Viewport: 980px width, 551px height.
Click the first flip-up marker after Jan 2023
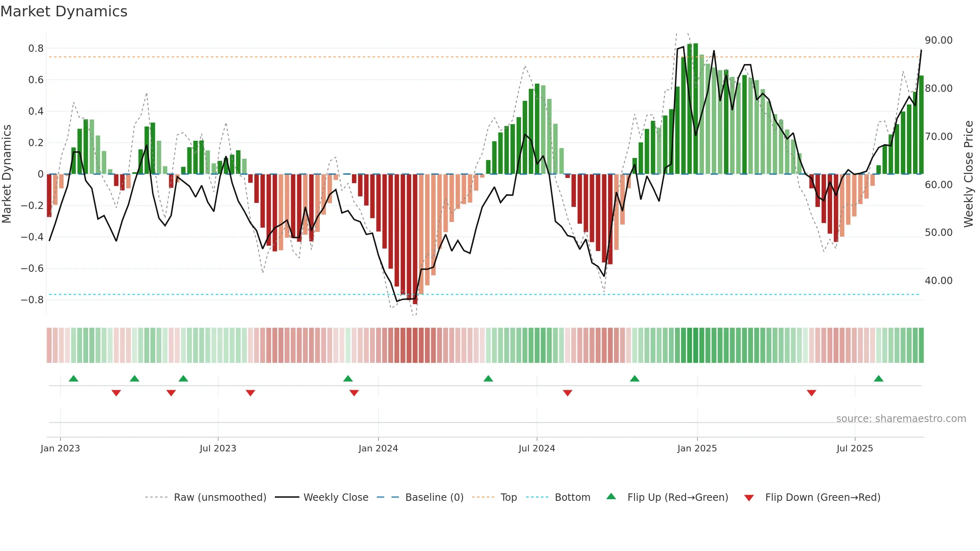73,378
